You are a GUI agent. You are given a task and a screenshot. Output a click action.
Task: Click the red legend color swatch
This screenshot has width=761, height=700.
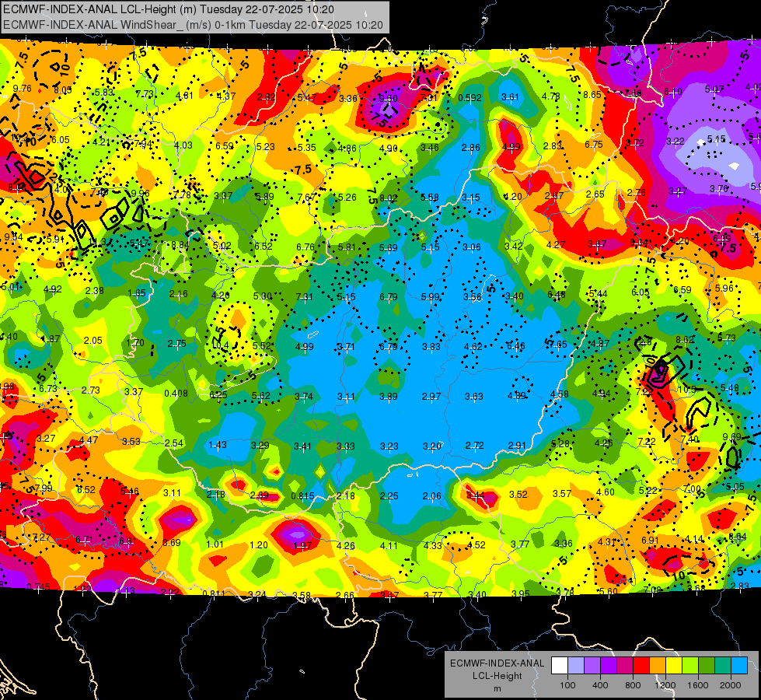[x=641, y=666]
